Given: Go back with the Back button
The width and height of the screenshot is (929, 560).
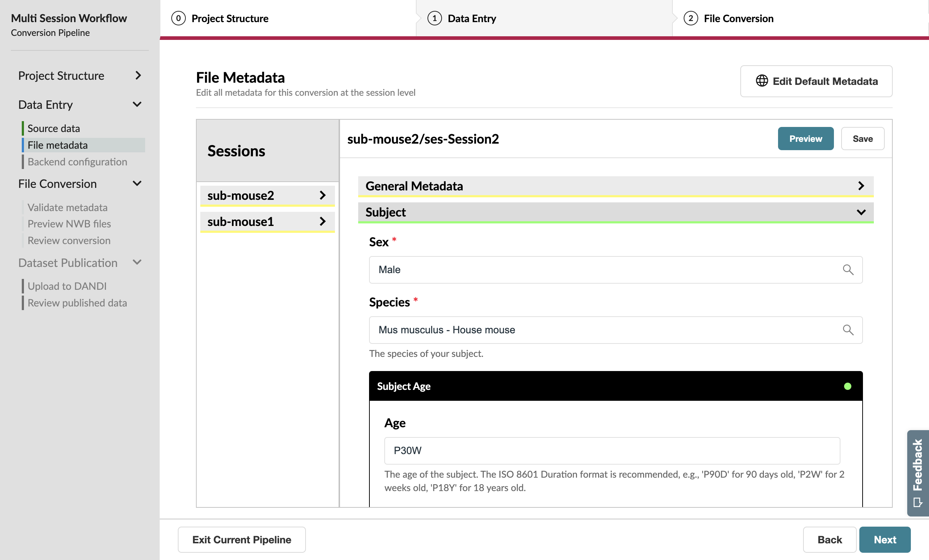Looking at the screenshot, I should (830, 539).
